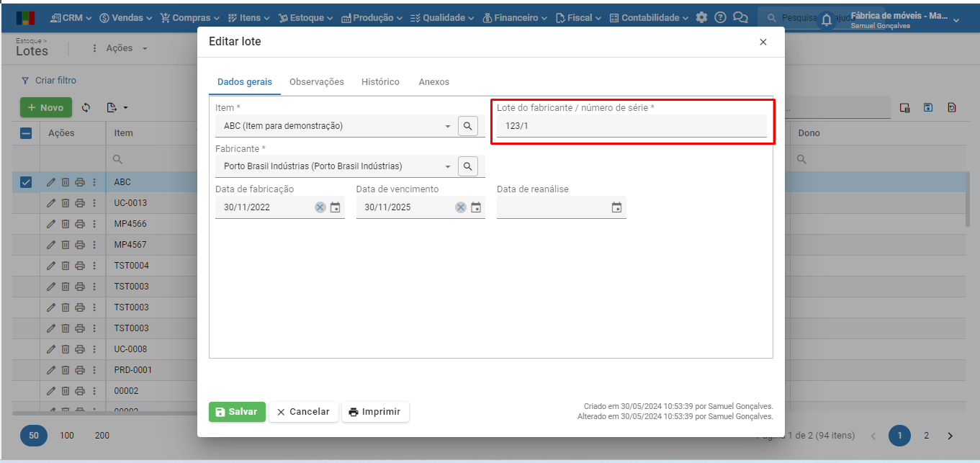
Task: Open the column chooser grid icon
Action: pos(905,107)
